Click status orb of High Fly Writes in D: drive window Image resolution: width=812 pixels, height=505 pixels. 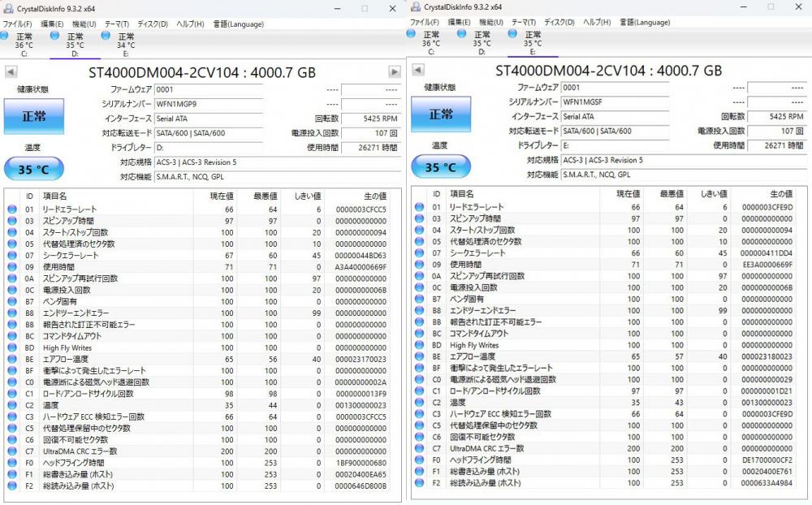click(x=12, y=347)
